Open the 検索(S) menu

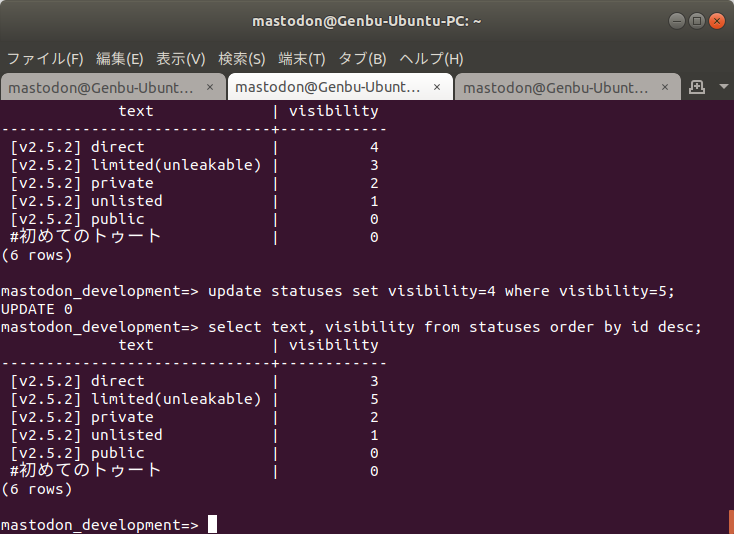point(242,58)
